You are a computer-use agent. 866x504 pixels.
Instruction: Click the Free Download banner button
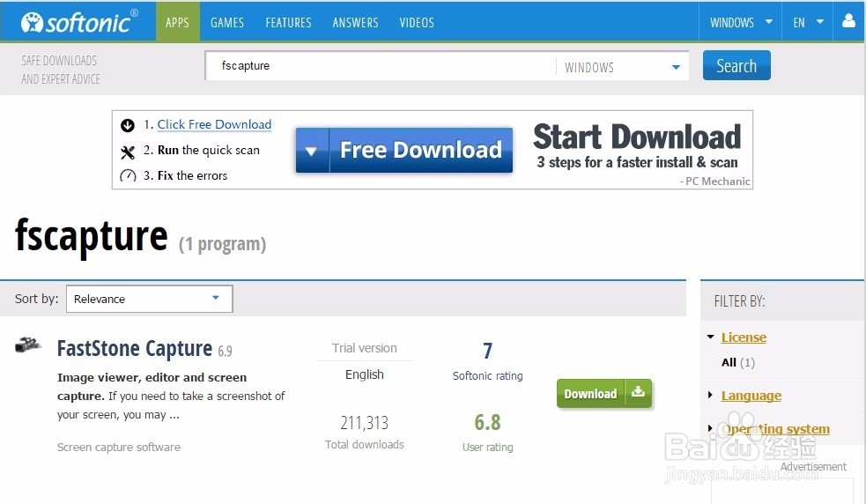(404, 151)
